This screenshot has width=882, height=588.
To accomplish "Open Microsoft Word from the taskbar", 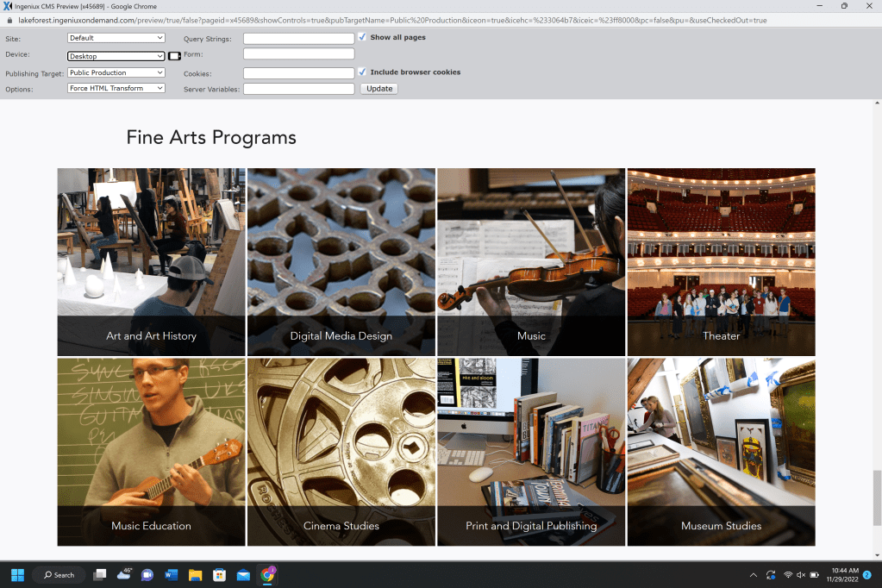I will pyautogui.click(x=171, y=575).
